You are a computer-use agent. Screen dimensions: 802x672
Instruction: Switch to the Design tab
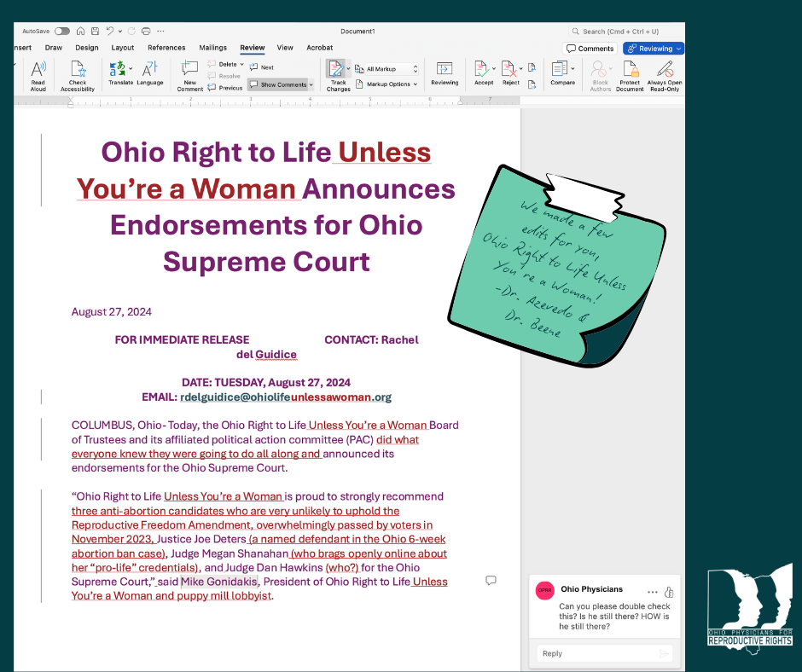pyautogui.click(x=87, y=48)
